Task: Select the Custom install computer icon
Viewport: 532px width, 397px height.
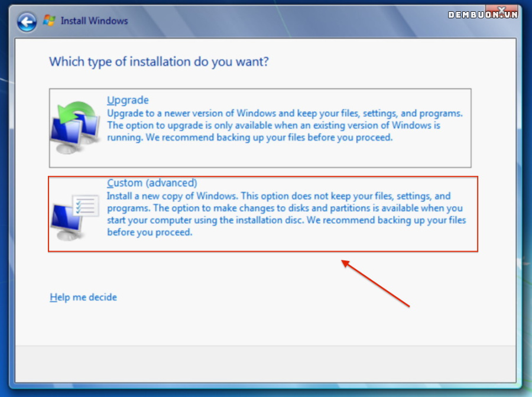Action: pos(74,217)
